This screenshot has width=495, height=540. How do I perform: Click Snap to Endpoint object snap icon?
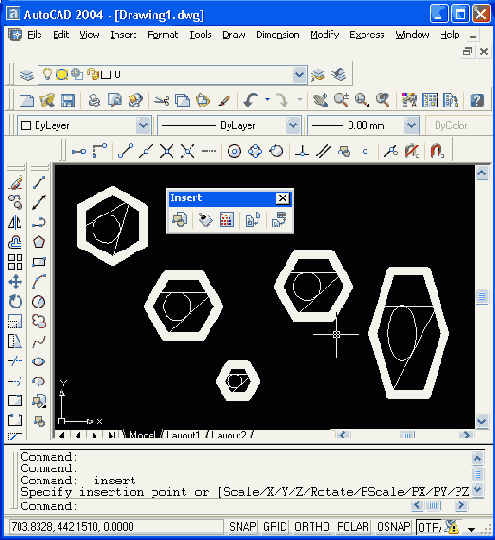(125, 151)
